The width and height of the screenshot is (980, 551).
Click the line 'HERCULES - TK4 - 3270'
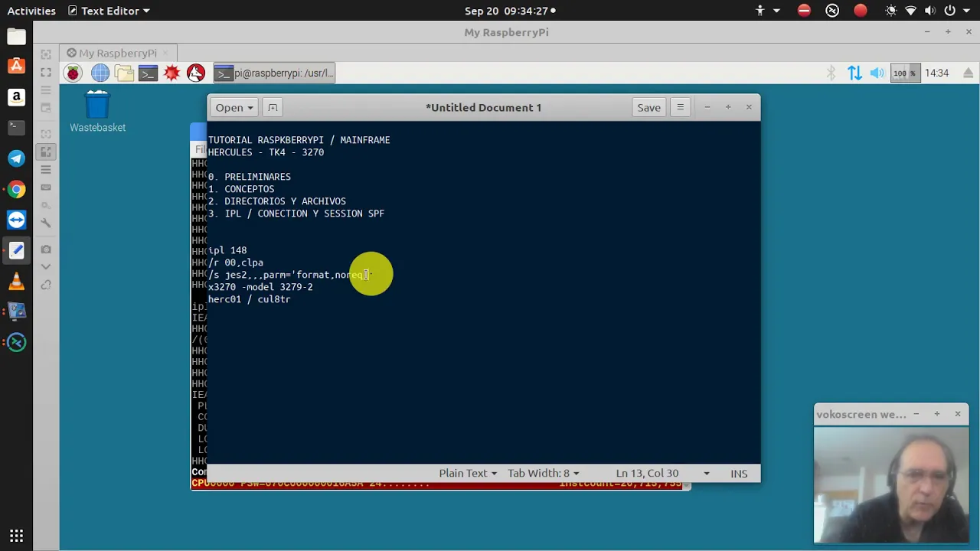point(266,152)
